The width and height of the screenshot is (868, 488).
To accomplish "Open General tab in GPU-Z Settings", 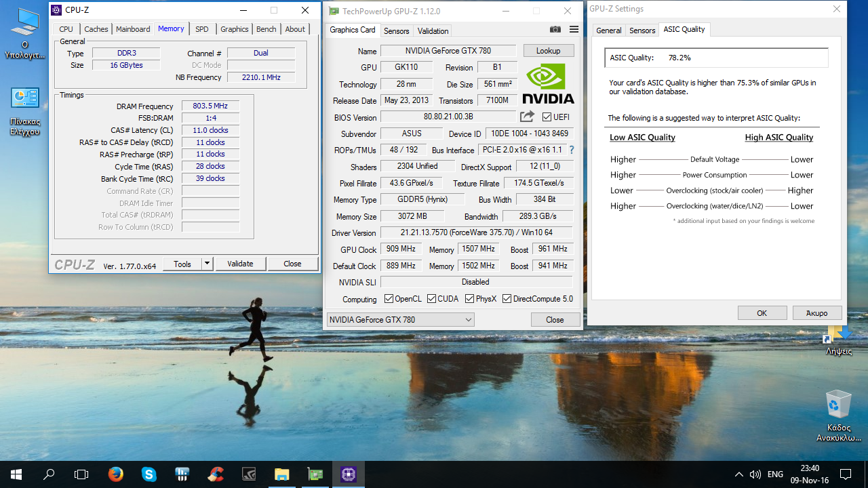I will (x=608, y=30).
